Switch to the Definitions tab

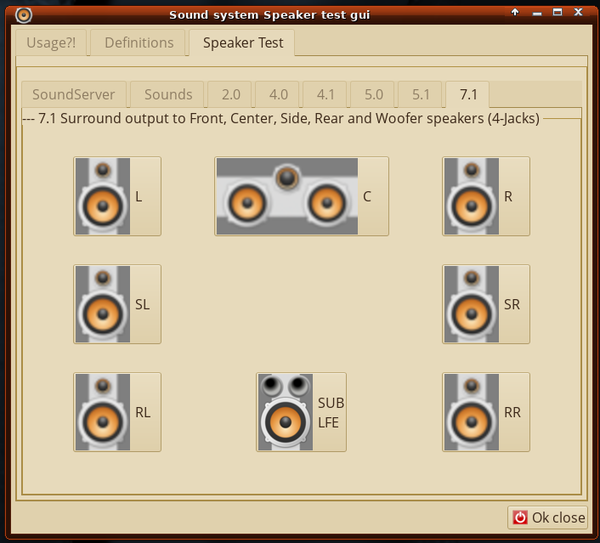[139, 43]
